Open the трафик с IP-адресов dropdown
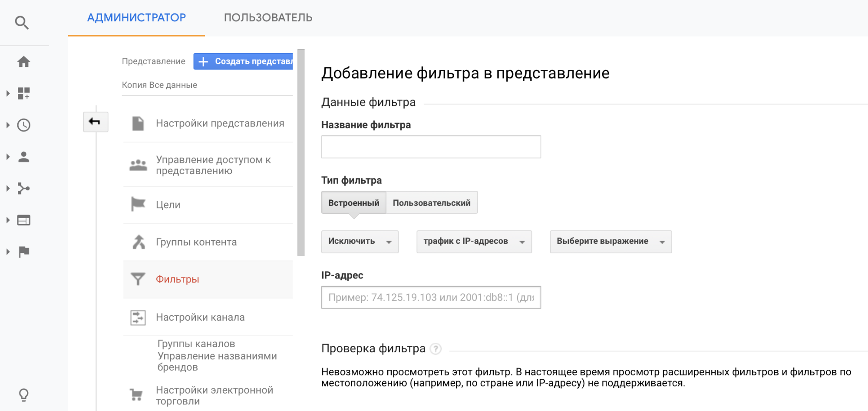 (x=474, y=242)
